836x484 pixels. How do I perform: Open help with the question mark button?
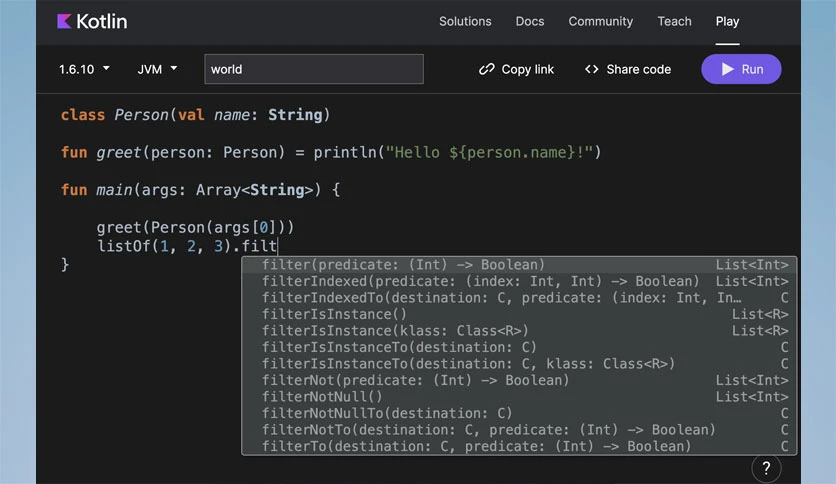pos(766,469)
